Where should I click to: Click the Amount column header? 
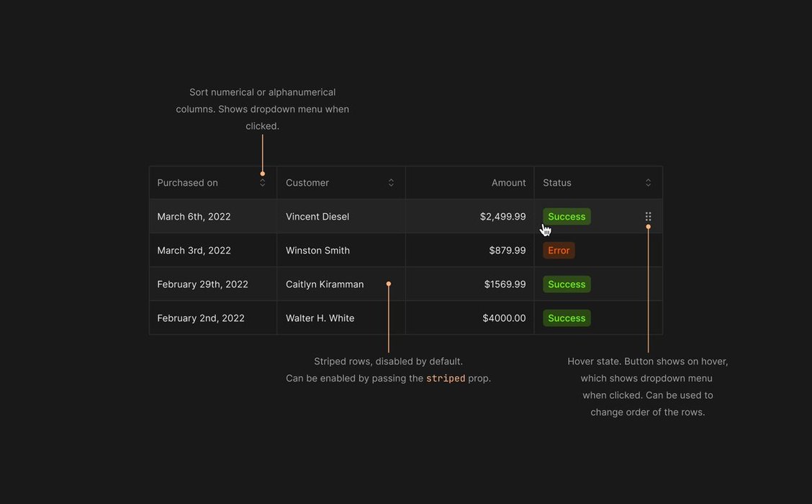coord(508,183)
